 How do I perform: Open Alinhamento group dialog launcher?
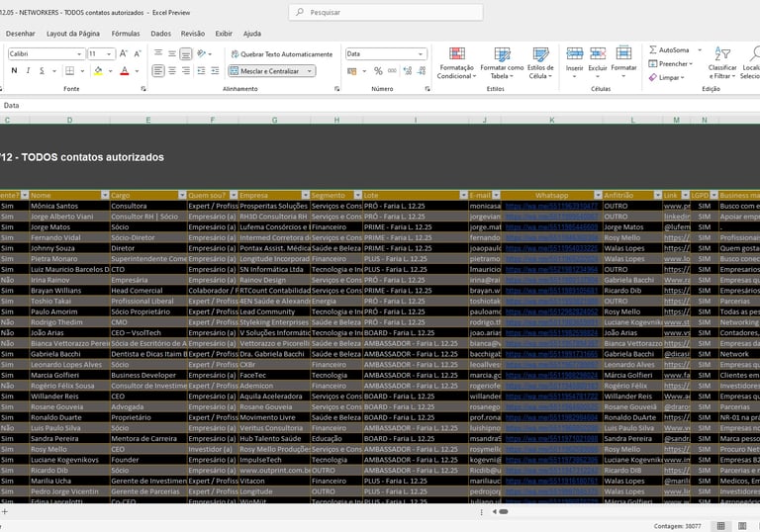(336, 89)
